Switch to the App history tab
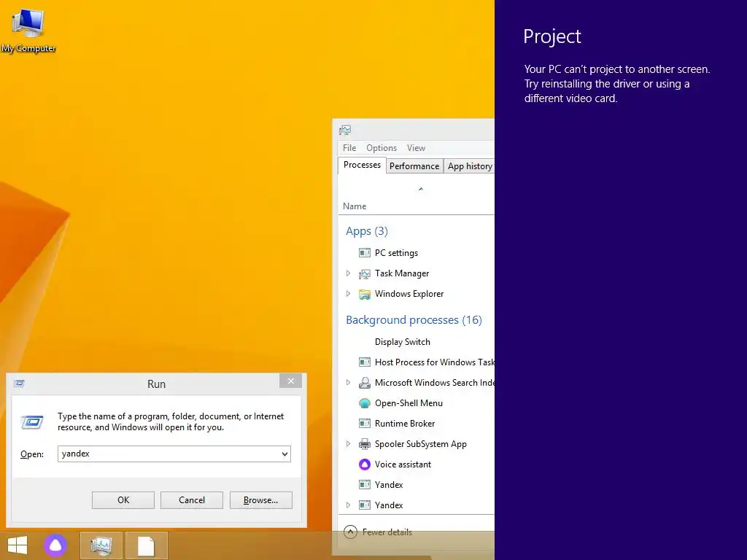747x560 pixels. (x=469, y=166)
